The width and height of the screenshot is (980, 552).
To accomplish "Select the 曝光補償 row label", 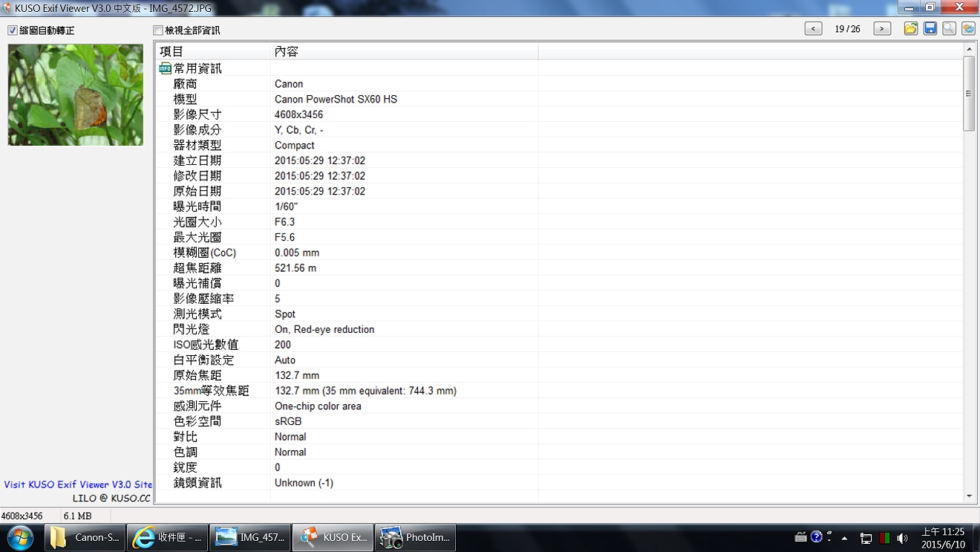I will point(197,283).
